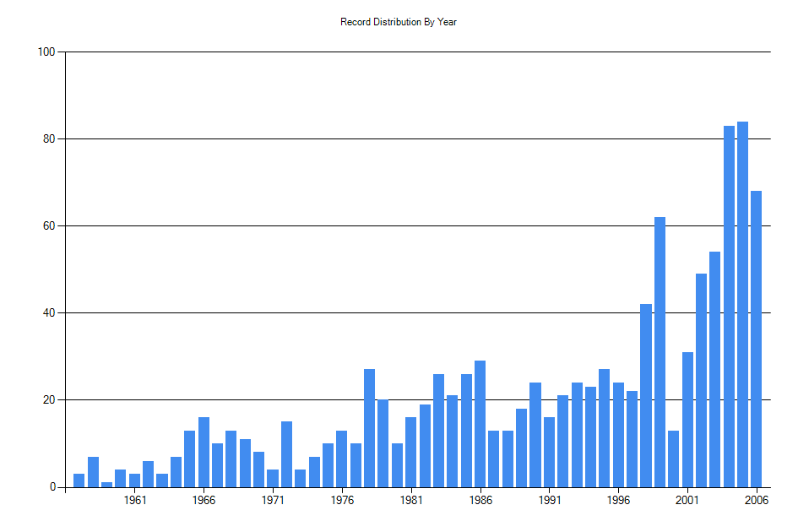Click the empty plot area above 1991 bars
798x532 pixels.
coord(549,253)
